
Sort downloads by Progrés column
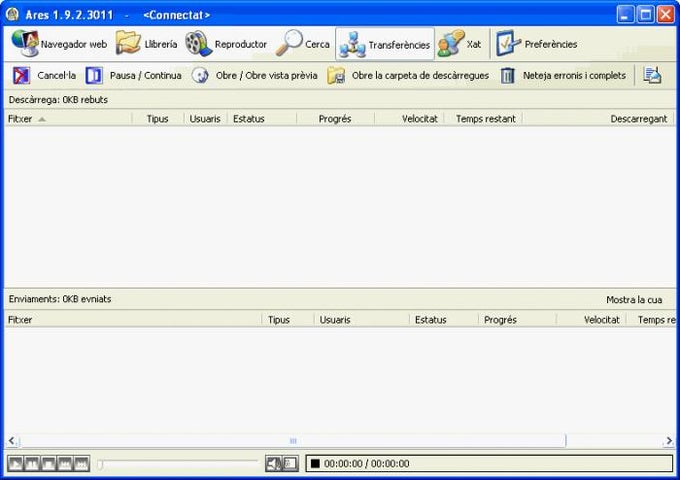coord(335,118)
